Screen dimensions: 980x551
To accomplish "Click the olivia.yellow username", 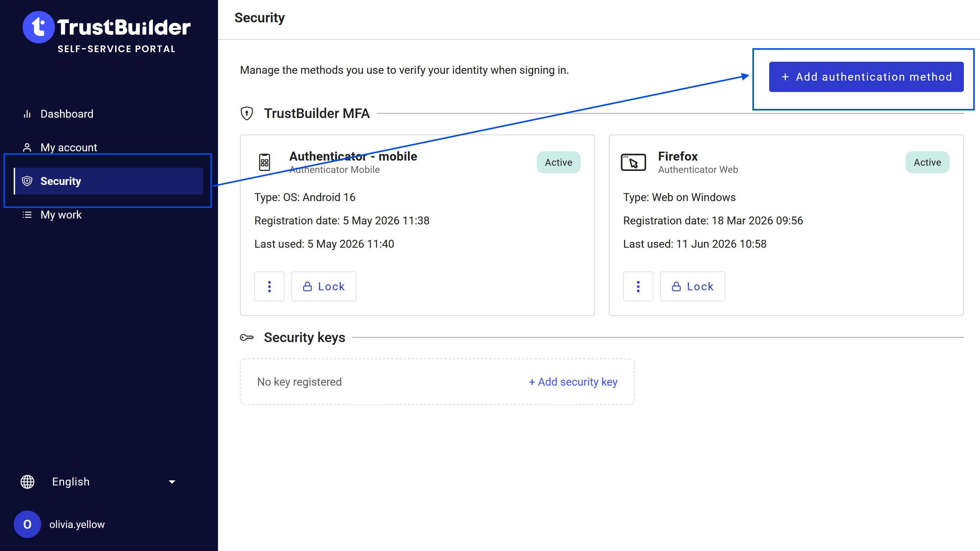I will [77, 524].
